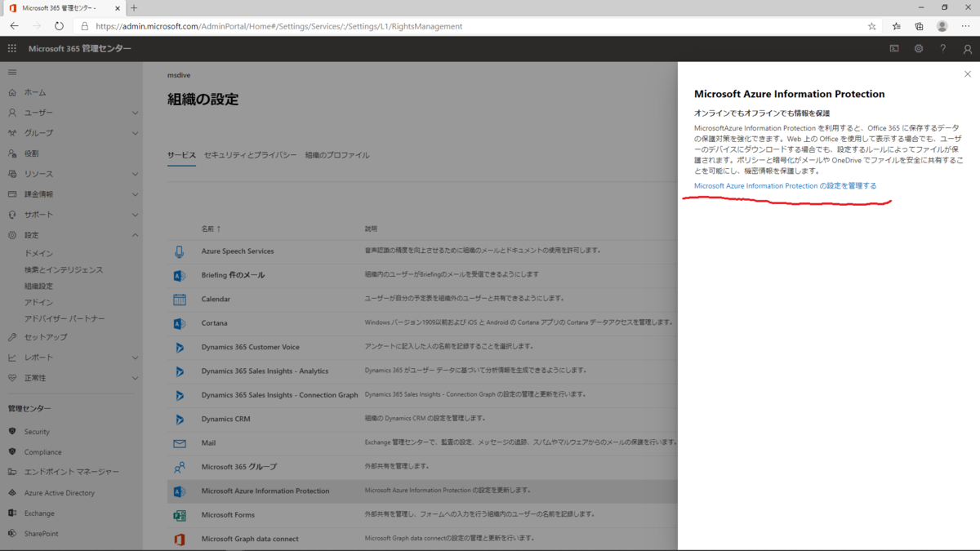Open ドメイン under settings

(x=38, y=254)
